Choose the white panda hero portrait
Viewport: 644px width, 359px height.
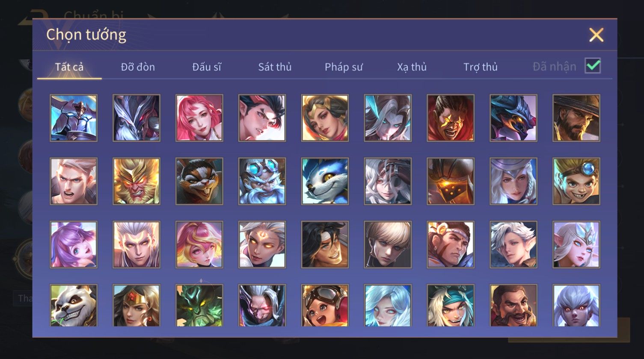point(74,306)
